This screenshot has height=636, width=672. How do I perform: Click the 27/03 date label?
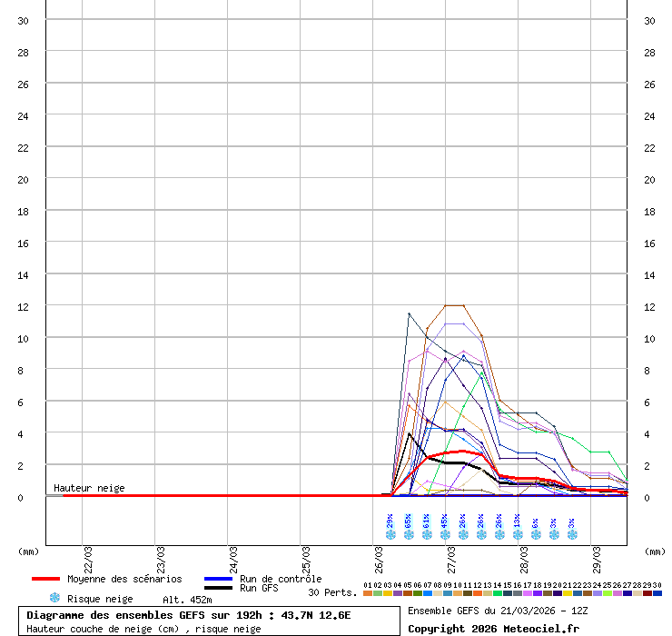(451, 560)
